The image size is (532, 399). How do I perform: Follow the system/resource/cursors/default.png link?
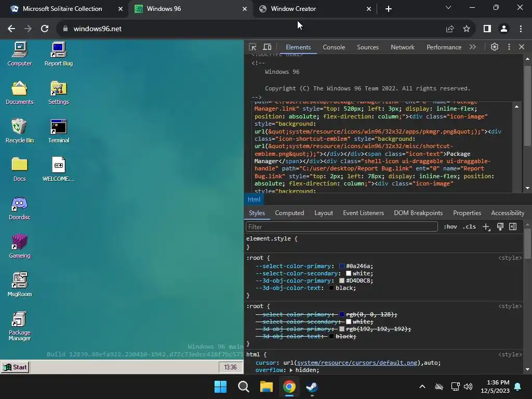click(x=356, y=363)
